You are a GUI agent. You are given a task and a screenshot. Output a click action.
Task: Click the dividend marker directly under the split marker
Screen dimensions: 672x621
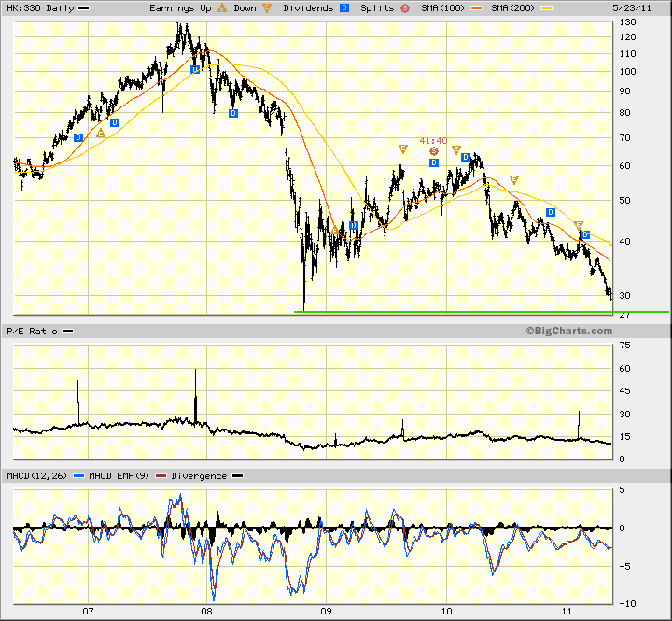pyautogui.click(x=434, y=163)
